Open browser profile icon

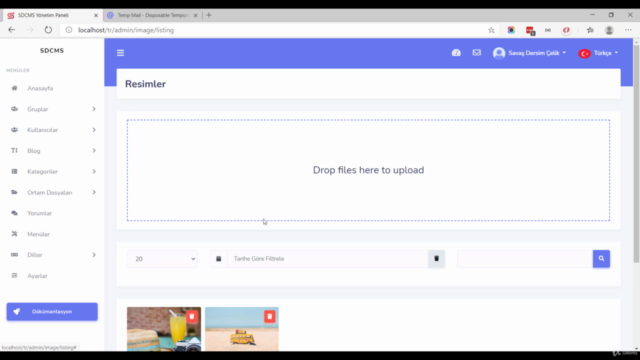point(609,30)
